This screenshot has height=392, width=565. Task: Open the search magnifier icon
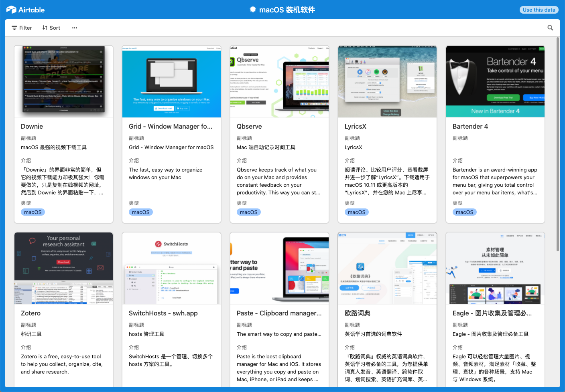(550, 28)
